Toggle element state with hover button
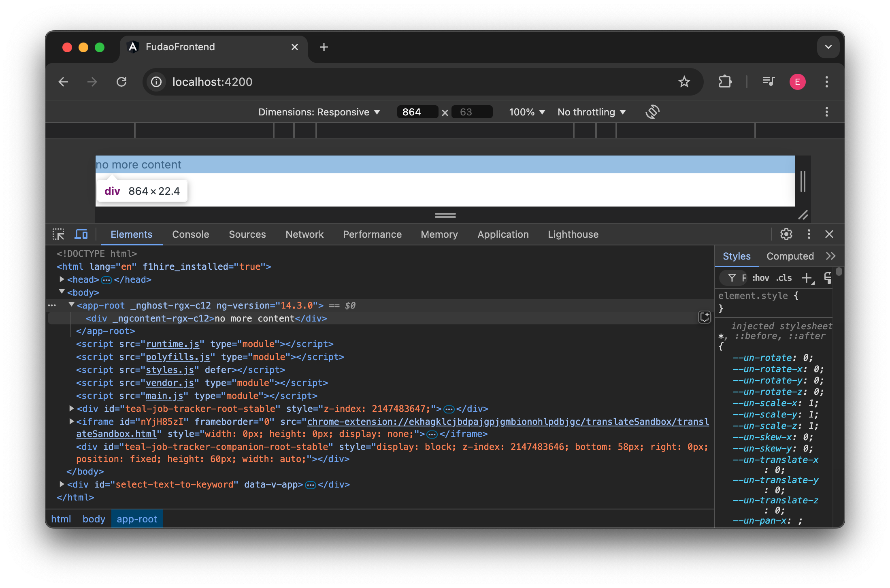This screenshot has height=588, width=890. 760,278
